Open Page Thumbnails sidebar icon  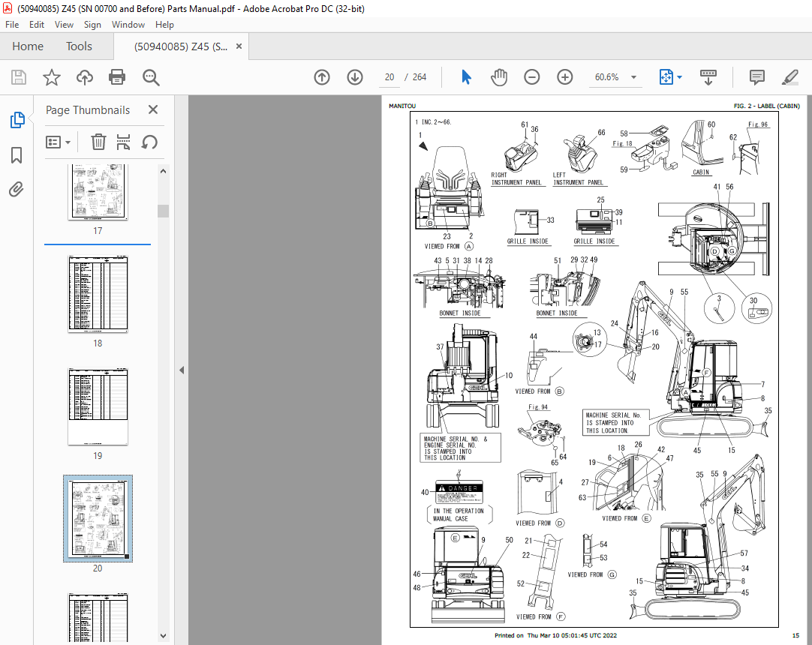click(x=17, y=119)
